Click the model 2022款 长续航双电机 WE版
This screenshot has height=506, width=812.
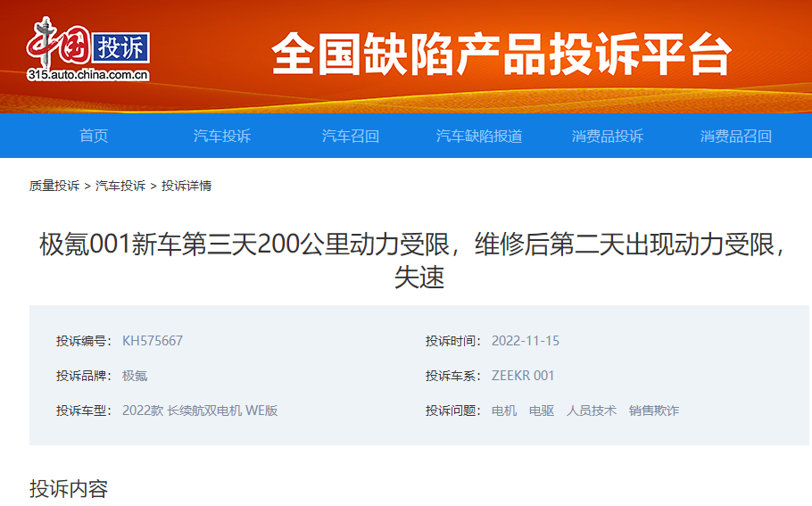200,411
